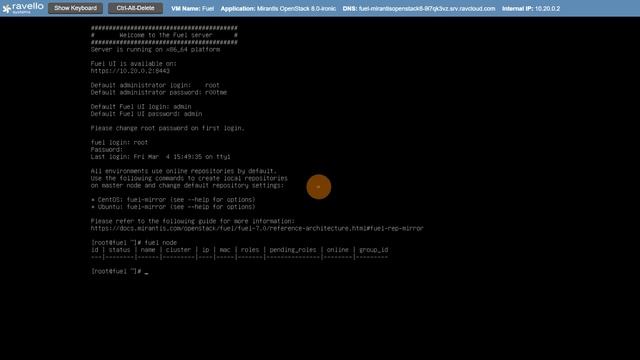This screenshot has width=640, height=360.
Task: Select the VM Name: Fuel label
Action: click(x=192, y=9)
